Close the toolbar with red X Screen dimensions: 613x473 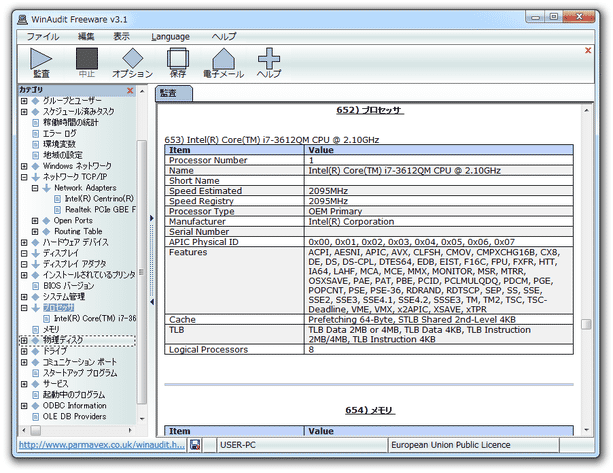588,50
